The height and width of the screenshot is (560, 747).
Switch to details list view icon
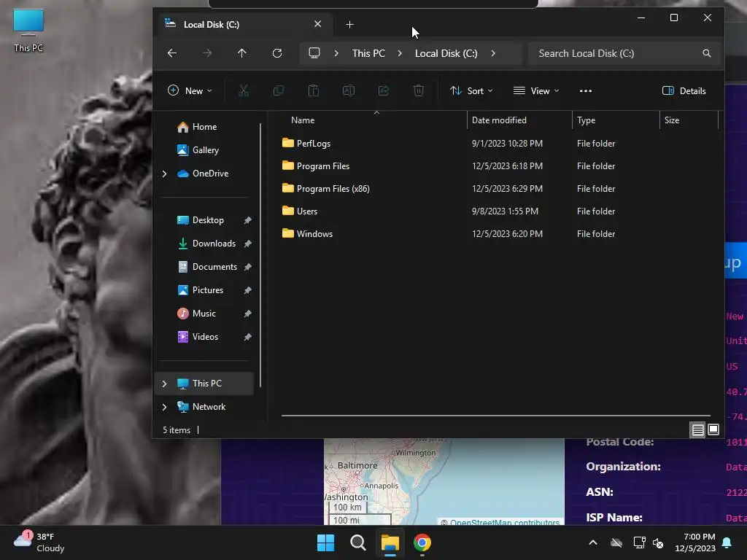click(698, 430)
